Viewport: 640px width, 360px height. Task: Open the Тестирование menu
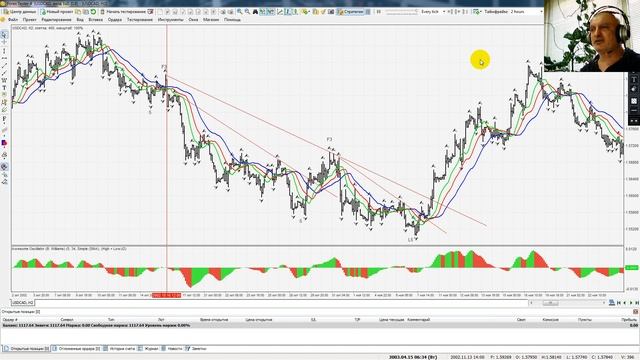[x=140, y=20]
